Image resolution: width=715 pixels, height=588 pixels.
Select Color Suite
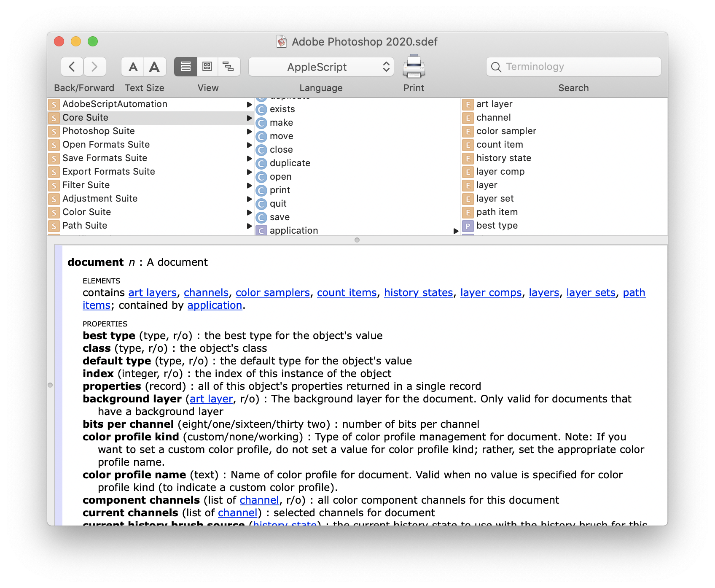pyautogui.click(x=151, y=212)
